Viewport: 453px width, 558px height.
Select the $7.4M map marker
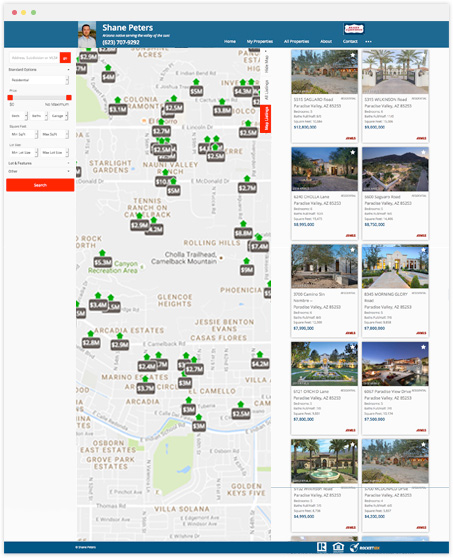tap(259, 246)
